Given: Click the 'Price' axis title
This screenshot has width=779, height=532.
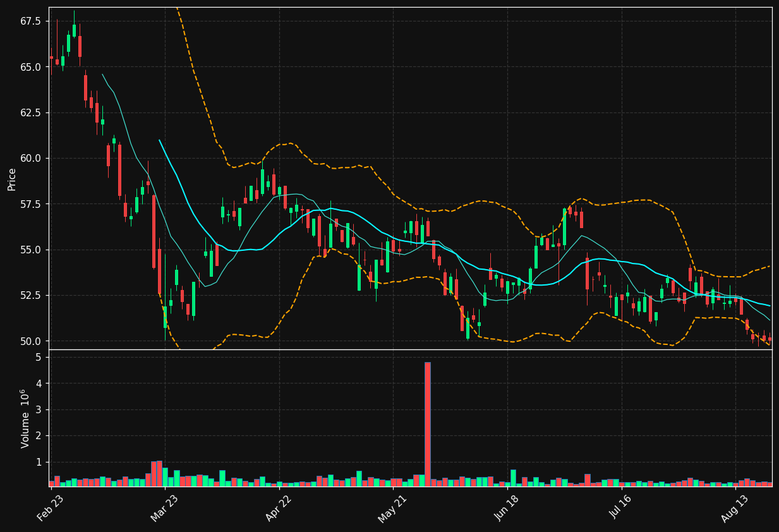Looking at the screenshot, I should (x=12, y=179).
